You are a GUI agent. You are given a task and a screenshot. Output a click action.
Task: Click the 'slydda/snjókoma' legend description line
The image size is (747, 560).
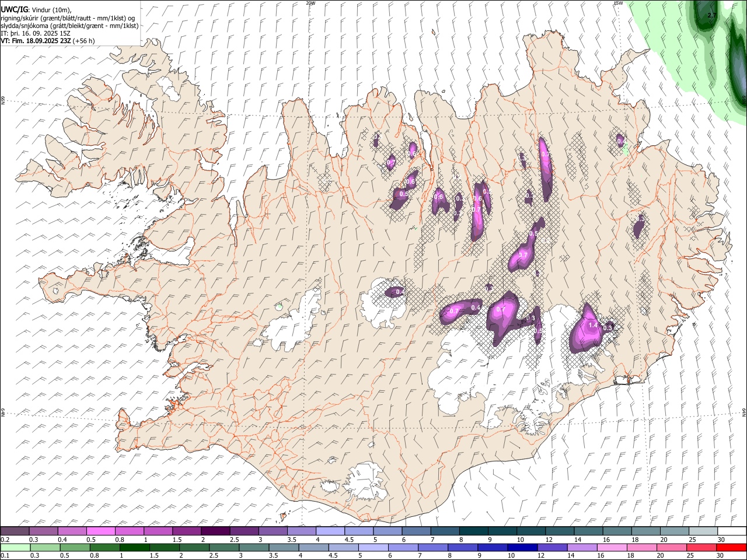pyautogui.click(x=69, y=26)
